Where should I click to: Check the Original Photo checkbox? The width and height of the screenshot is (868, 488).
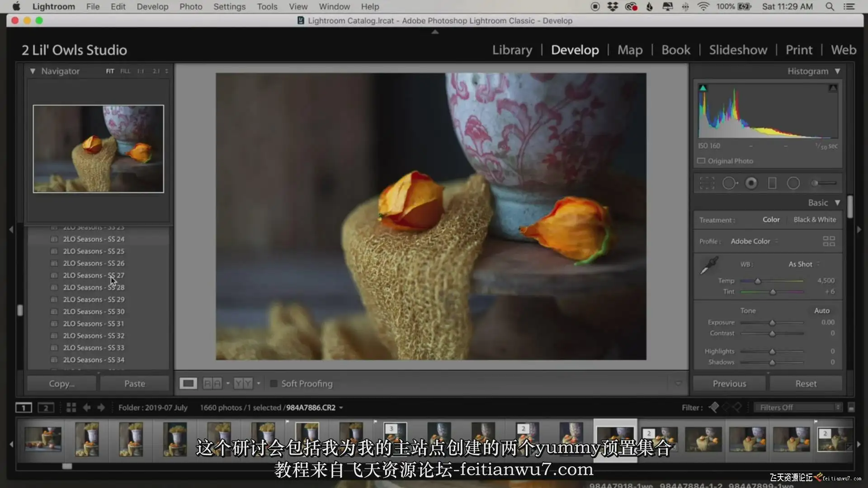click(x=701, y=161)
